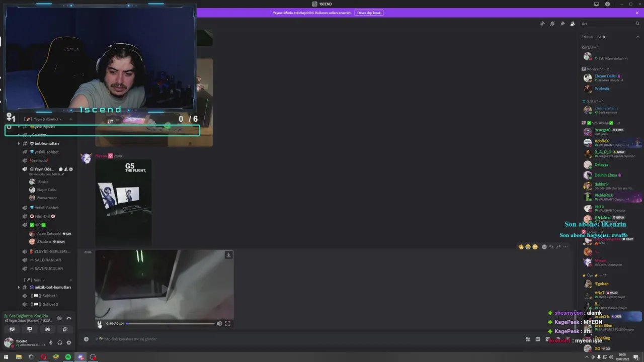Image resolution: width=644 pixels, height=362 pixels.
Task: Open the gift icon in message bar
Action: (x=527, y=339)
